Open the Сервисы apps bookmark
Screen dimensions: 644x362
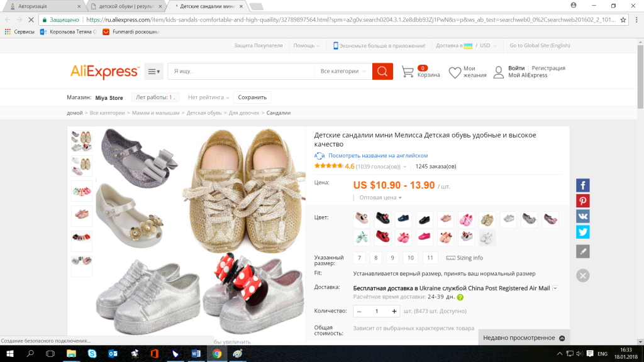tap(19, 31)
